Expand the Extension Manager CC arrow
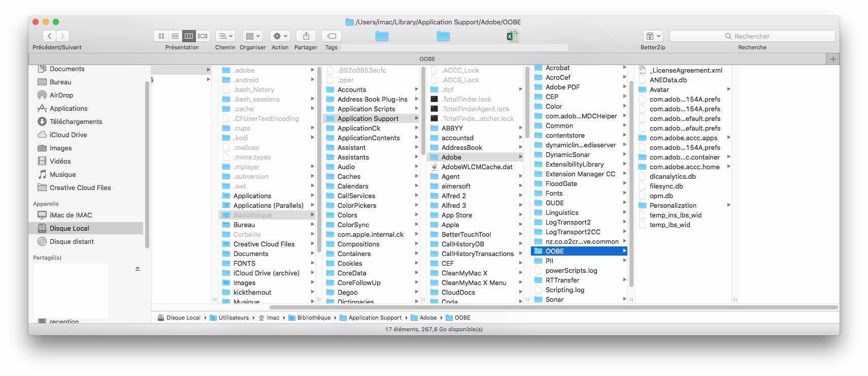868x376 pixels. 624,174
